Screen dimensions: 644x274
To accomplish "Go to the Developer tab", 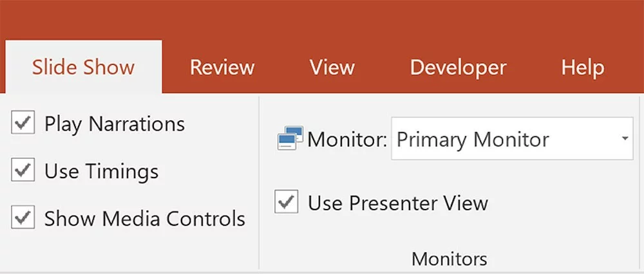I will [x=458, y=68].
